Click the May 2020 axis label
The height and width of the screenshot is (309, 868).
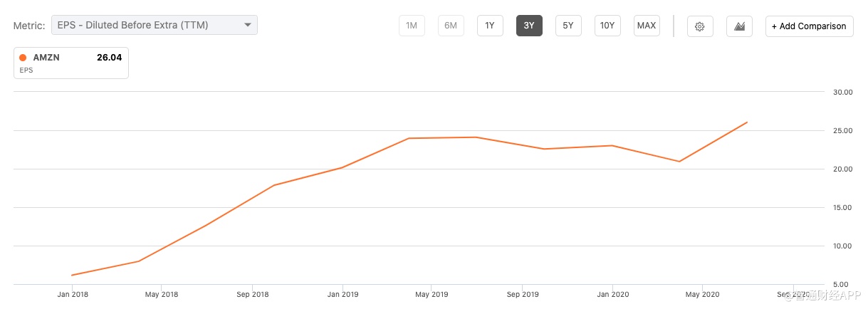pyautogui.click(x=701, y=294)
